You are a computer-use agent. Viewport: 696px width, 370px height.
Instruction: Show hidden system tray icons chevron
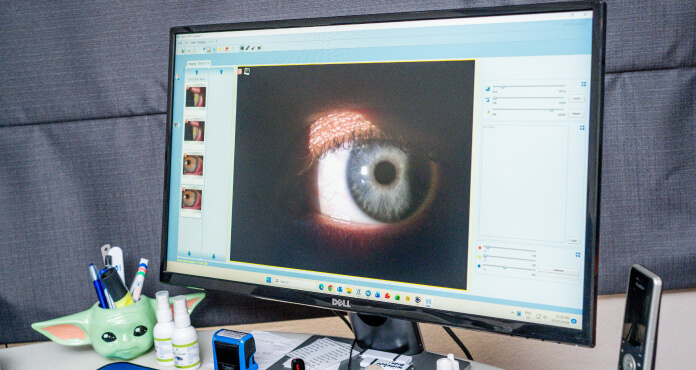tap(512, 313)
